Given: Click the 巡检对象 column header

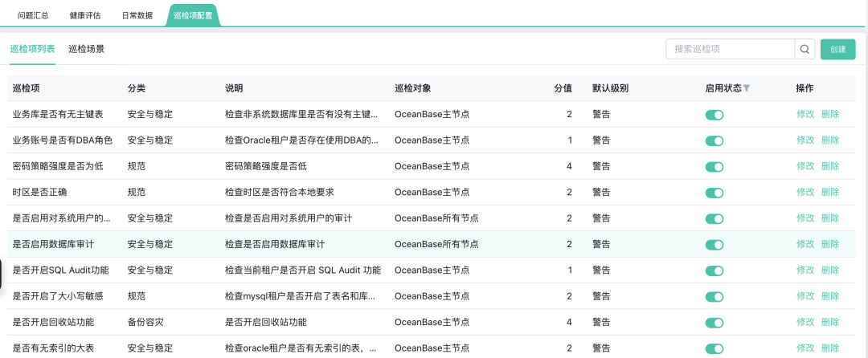Looking at the screenshot, I should 412,88.
